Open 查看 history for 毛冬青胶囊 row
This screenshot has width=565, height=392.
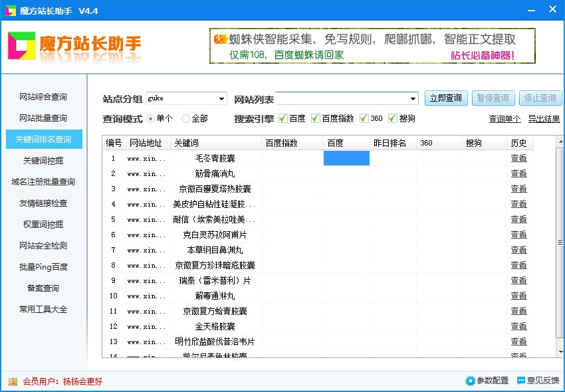point(519,157)
